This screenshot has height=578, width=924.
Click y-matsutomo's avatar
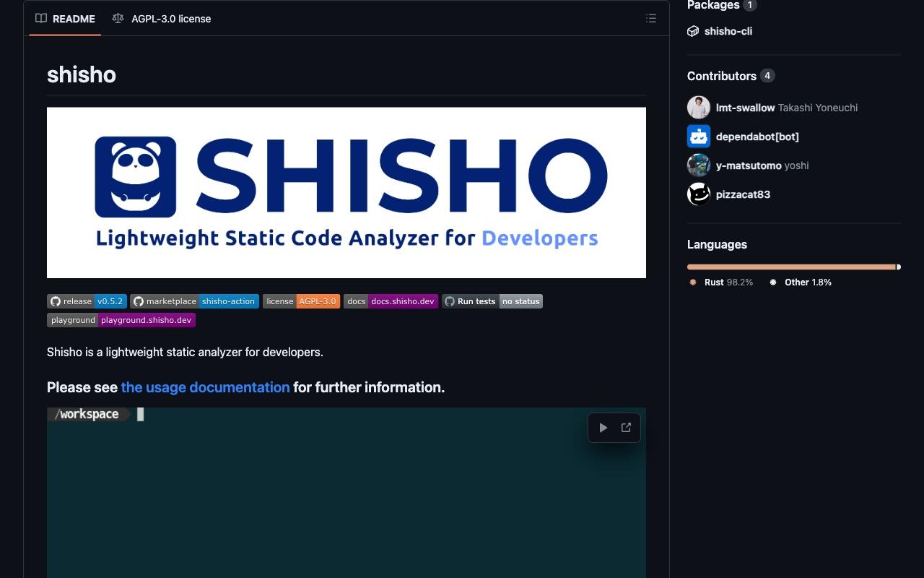click(x=699, y=165)
